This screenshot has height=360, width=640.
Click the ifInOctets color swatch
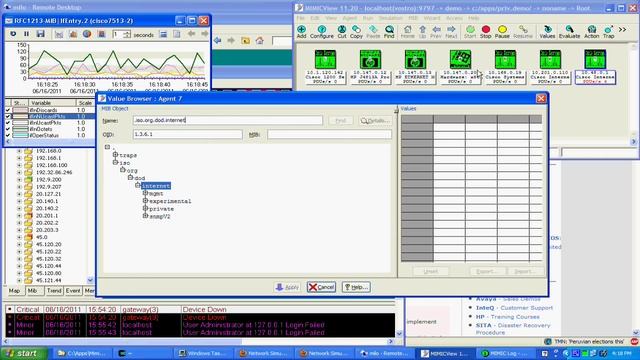click(20, 129)
